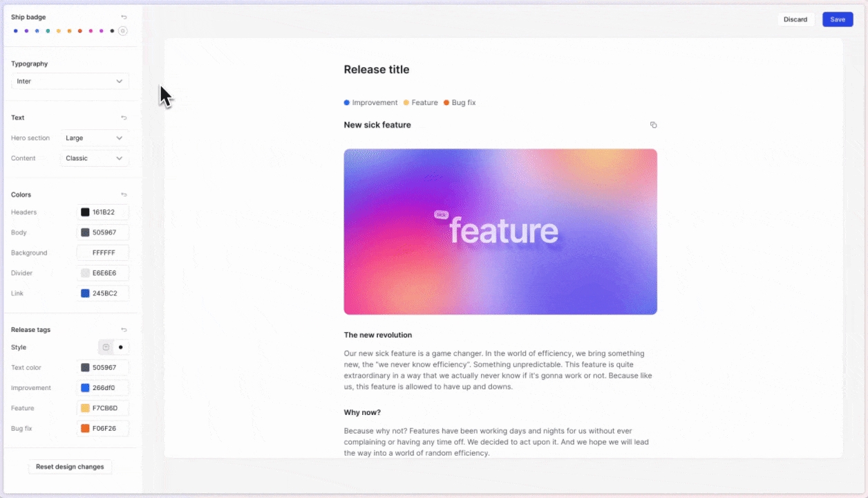Switch release tag style to dot
The width and height of the screenshot is (868, 498).
click(121, 347)
